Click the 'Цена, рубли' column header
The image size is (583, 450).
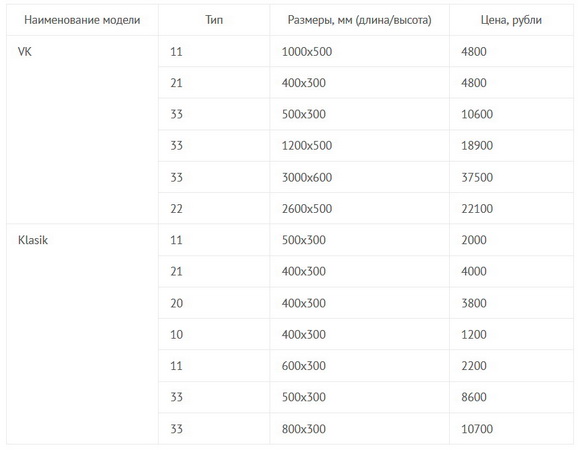[511, 20]
